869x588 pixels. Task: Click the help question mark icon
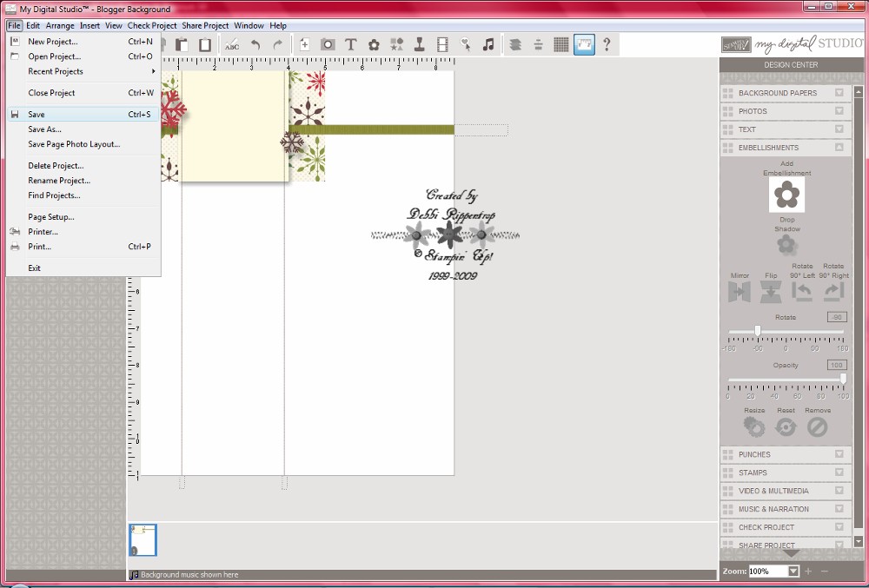click(x=607, y=45)
